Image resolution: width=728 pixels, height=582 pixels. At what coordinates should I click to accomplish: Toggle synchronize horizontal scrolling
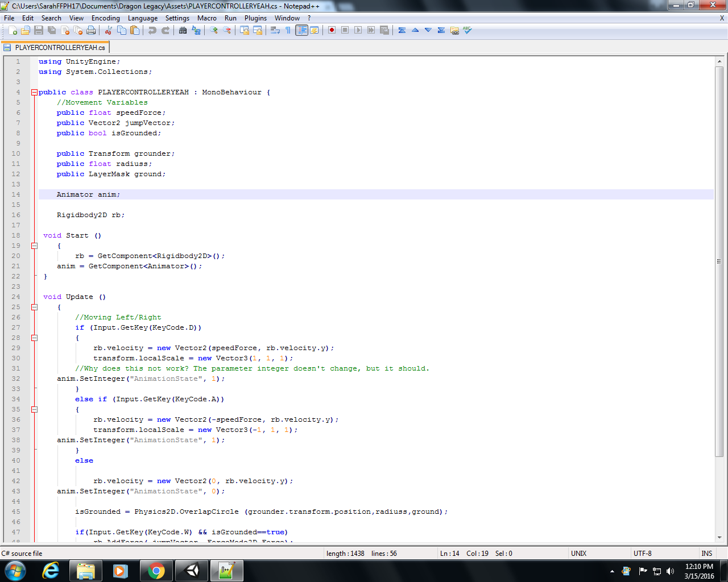pos(257,30)
